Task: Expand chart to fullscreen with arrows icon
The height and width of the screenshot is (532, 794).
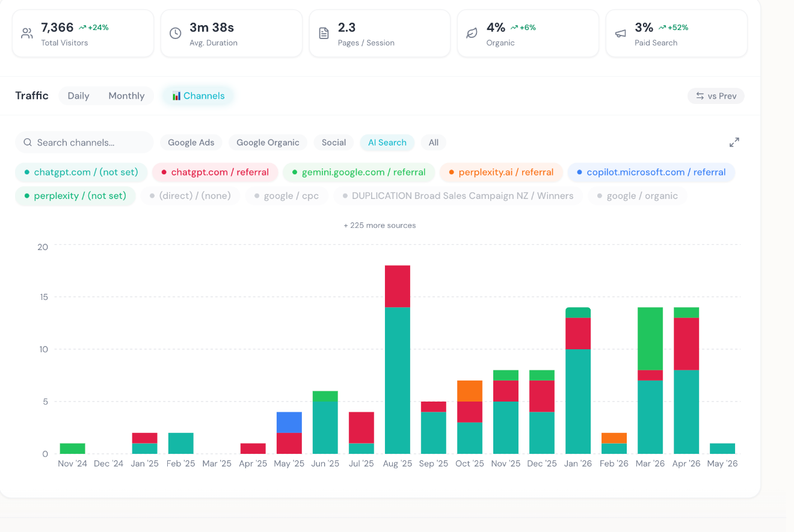Action: tap(734, 142)
